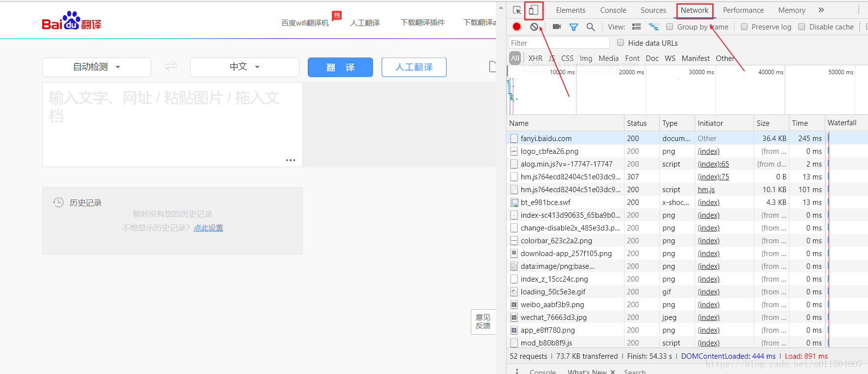Viewport: 868px width, 374px height.
Task: Filter requests by CSS
Action: click(567, 58)
